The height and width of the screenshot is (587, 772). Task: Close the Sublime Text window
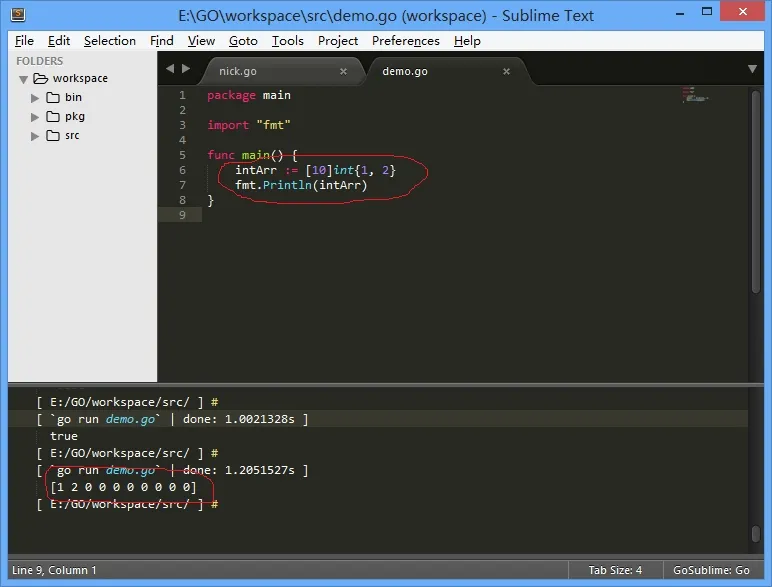[742, 11]
